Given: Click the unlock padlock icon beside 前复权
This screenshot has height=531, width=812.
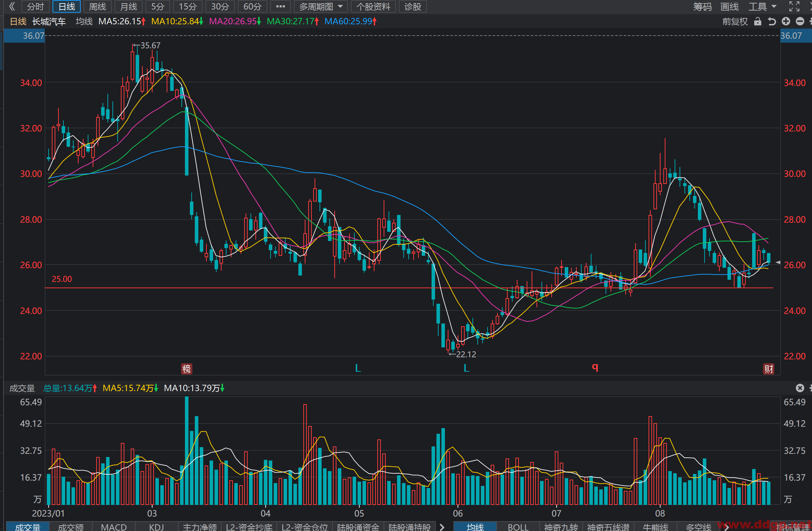Looking at the screenshot, I should (757, 21).
